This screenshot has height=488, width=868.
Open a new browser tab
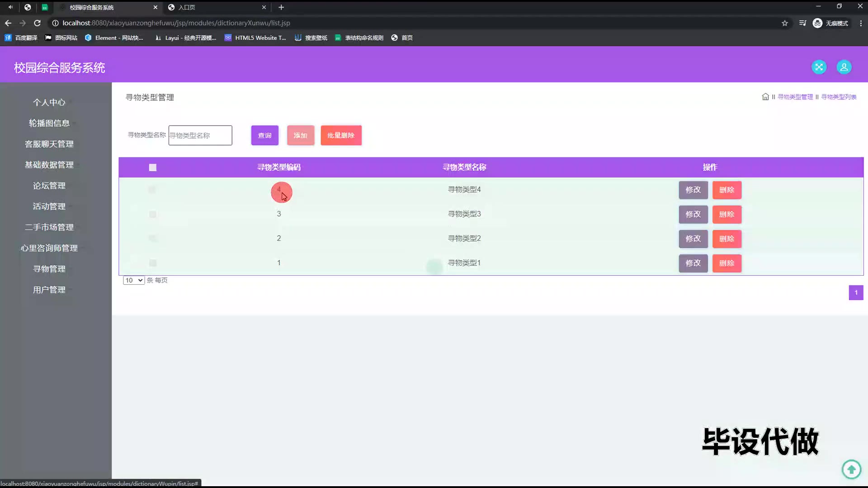[281, 7]
